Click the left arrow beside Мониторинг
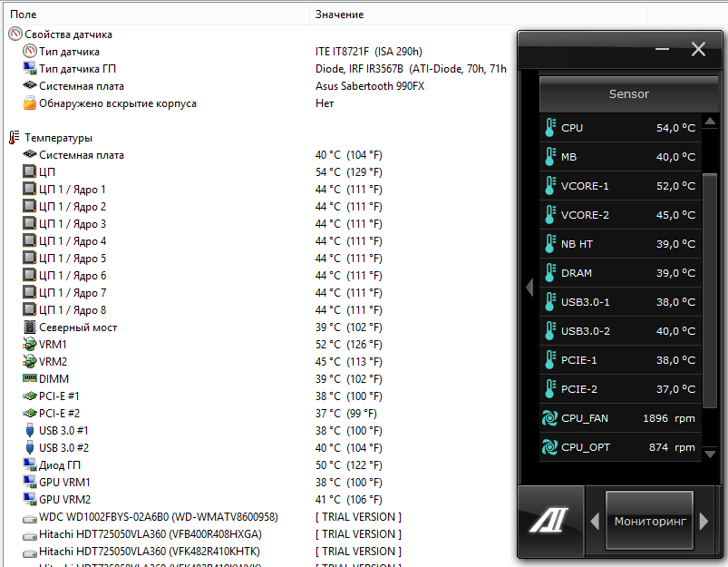 595,521
